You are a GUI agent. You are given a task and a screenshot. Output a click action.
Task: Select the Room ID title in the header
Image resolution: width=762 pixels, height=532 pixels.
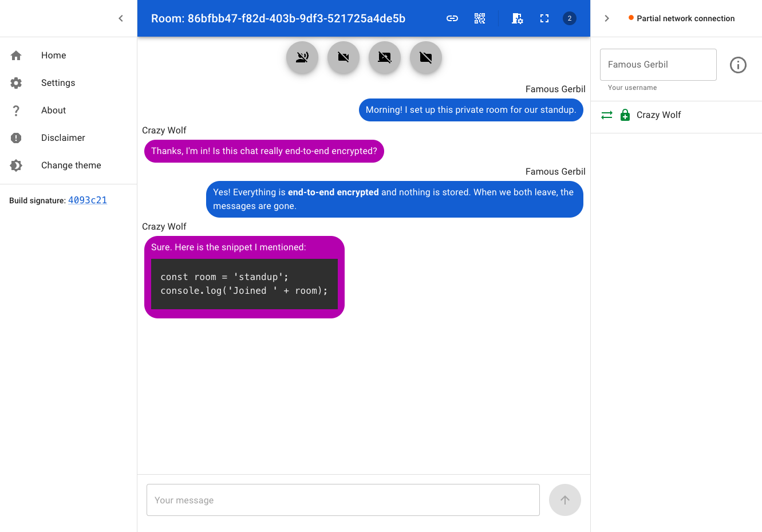click(278, 18)
